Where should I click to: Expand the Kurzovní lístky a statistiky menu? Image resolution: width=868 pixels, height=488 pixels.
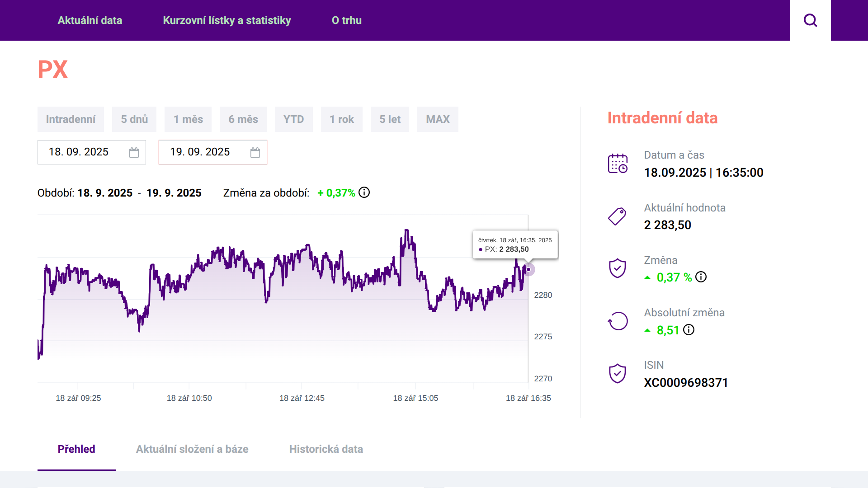pos(227,20)
